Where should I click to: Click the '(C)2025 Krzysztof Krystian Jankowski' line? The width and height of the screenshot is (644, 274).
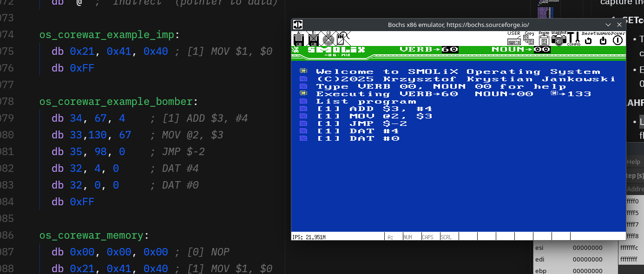(466, 79)
